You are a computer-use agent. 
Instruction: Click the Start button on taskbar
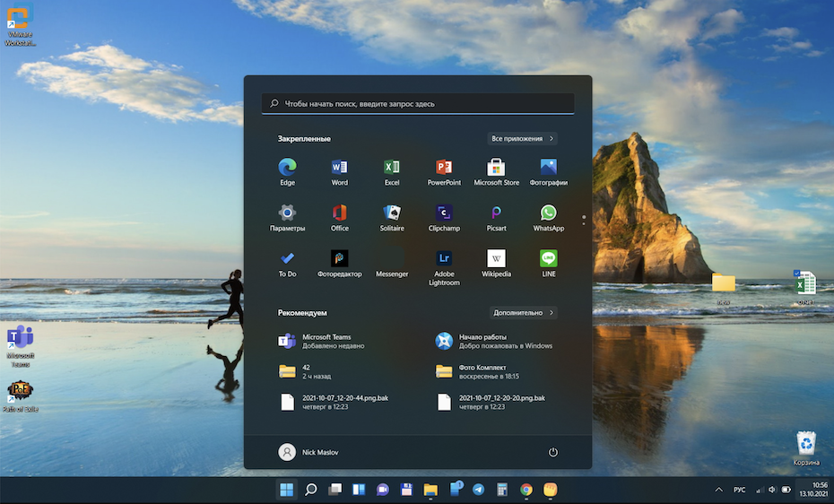[x=286, y=490]
